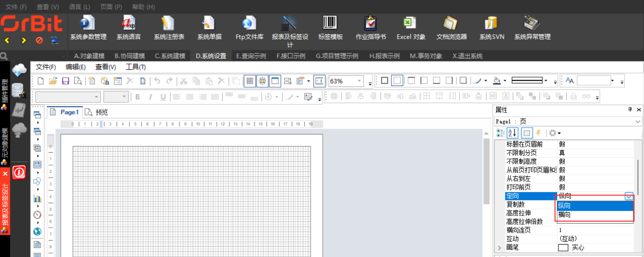Image resolution: width=644 pixels, height=257 pixels.
Task: Launch the Excel 对象 tool
Action: pyautogui.click(x=410, y=28)
